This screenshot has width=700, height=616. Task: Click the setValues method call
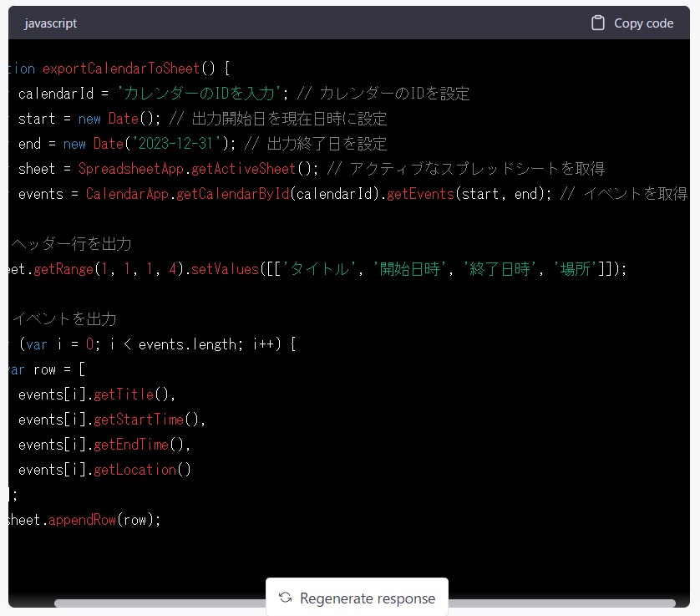225,269
